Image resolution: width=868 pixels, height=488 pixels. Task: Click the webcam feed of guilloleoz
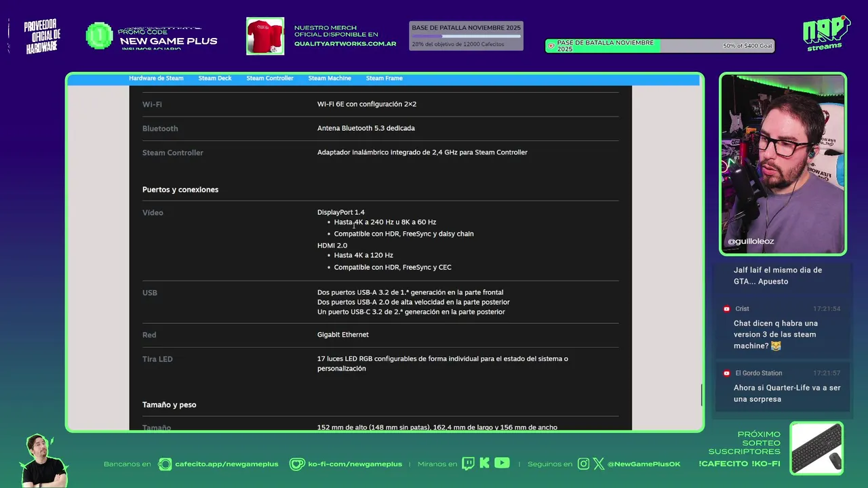783,163
